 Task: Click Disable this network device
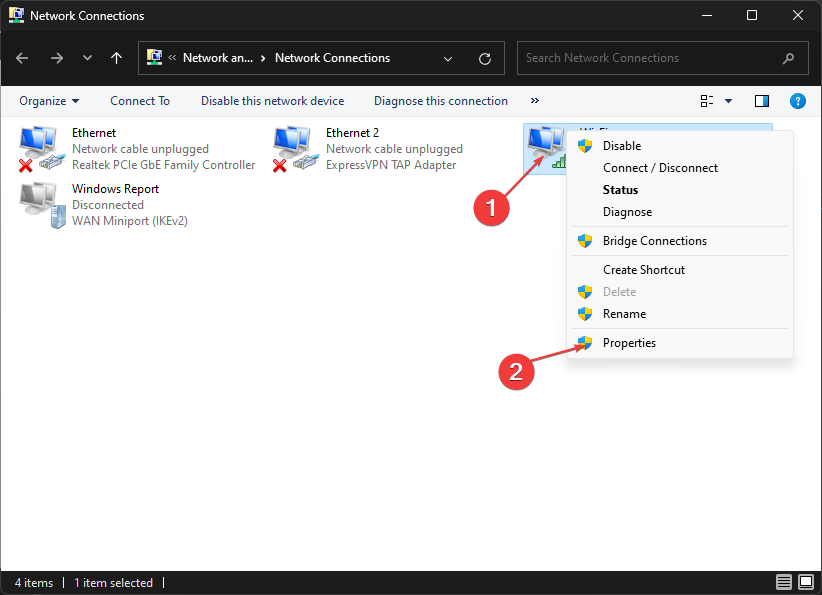[272, 101]
